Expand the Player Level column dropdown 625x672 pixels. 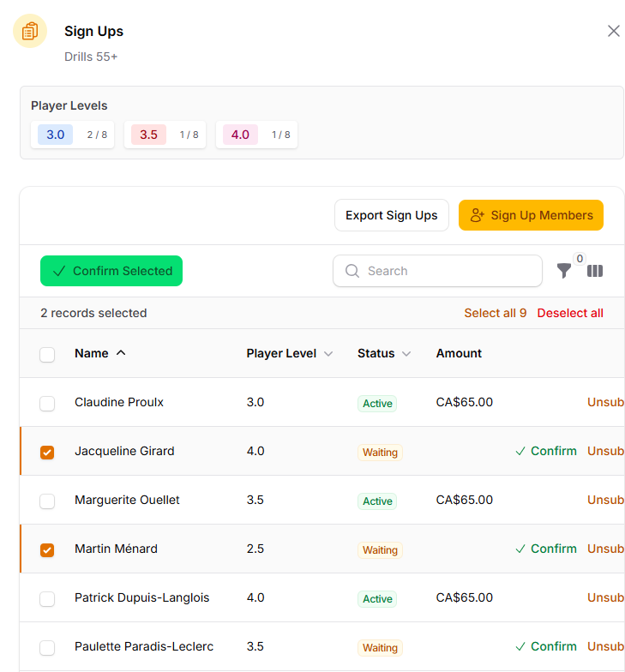pos(328,354)
